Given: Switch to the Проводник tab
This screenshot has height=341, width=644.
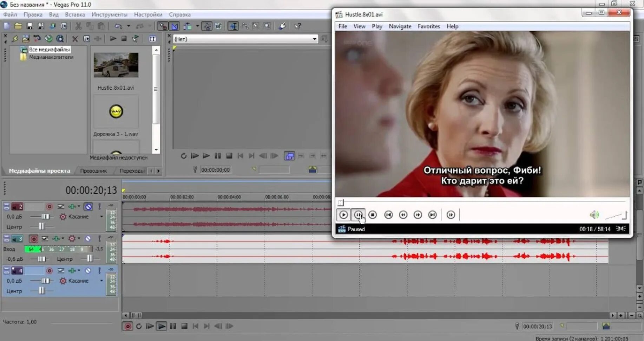Looking at the screenshot, I should coord(93,170).
